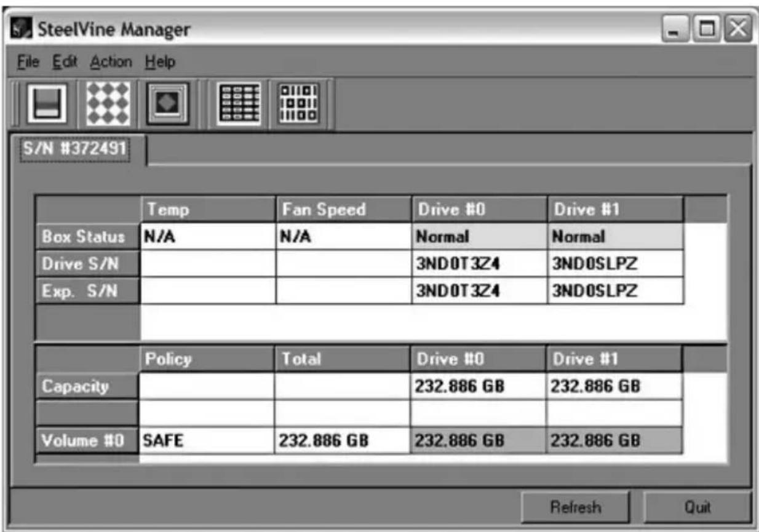The width and height of the screenshot is (759, 532).
Task: Click Exp. S/N cell 3ND0SLPZ
Action: 615,291
